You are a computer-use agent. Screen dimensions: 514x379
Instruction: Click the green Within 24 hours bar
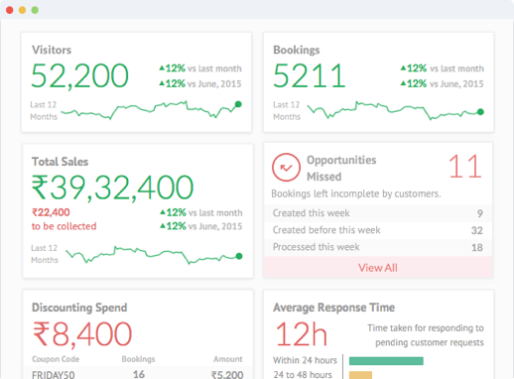click(386, 361)
